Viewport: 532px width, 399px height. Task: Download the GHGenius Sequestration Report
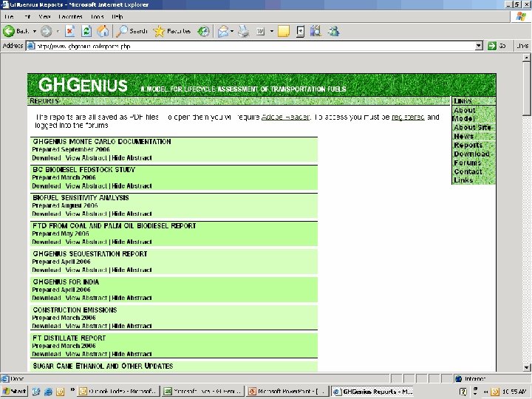(47, 270)
